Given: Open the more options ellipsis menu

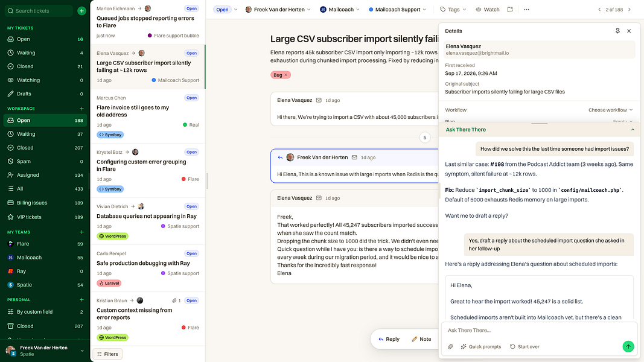Looking at the screenshot, I should coord(526,10).
